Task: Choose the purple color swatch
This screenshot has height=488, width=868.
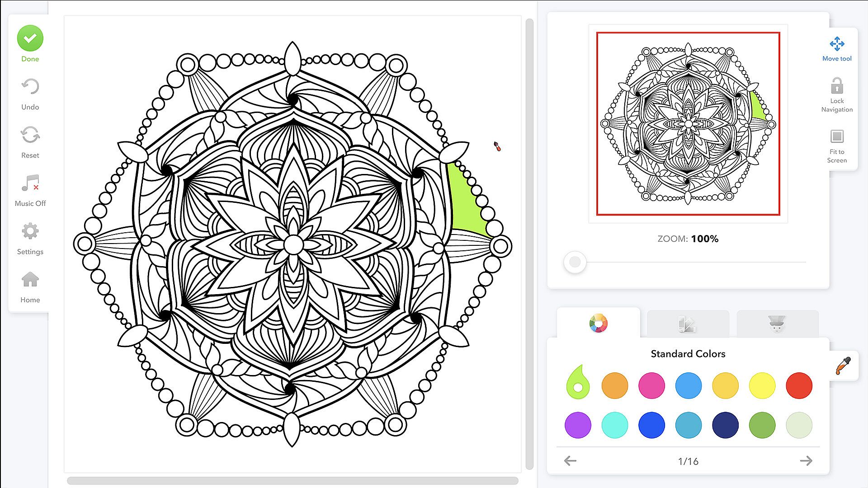Action: (578, 425)
